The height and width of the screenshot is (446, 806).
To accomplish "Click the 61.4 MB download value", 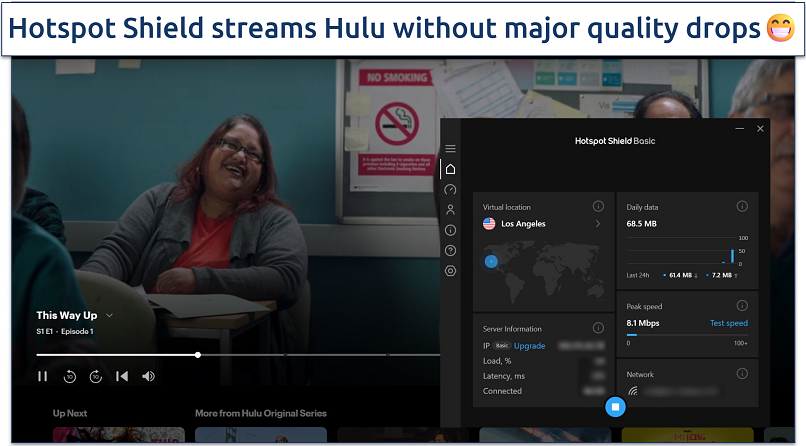I will click(680, 275).
